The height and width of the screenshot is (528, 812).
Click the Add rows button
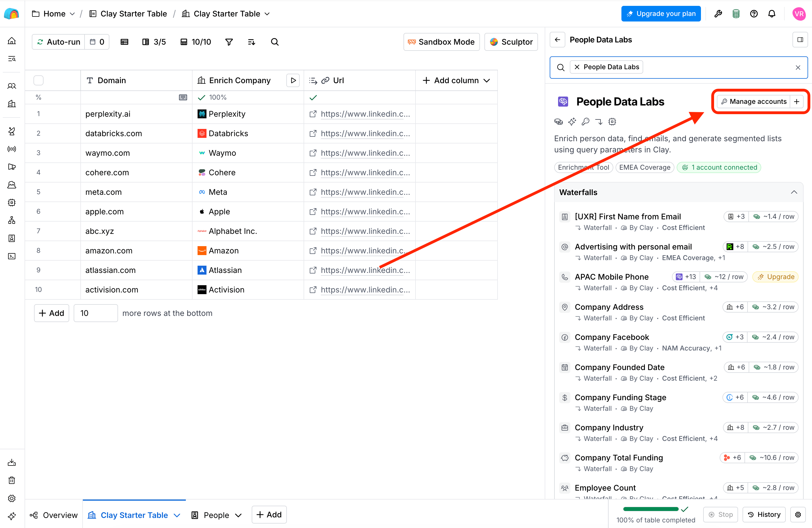[52, 313]
